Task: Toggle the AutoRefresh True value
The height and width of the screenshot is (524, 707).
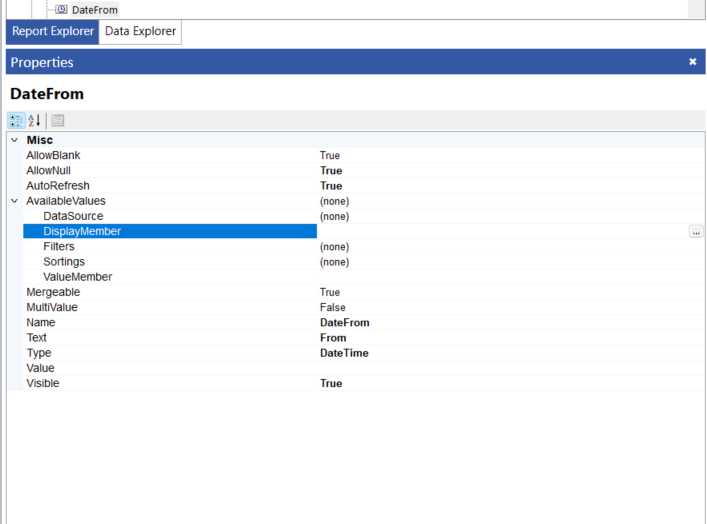Action: (x=331, y=186)
